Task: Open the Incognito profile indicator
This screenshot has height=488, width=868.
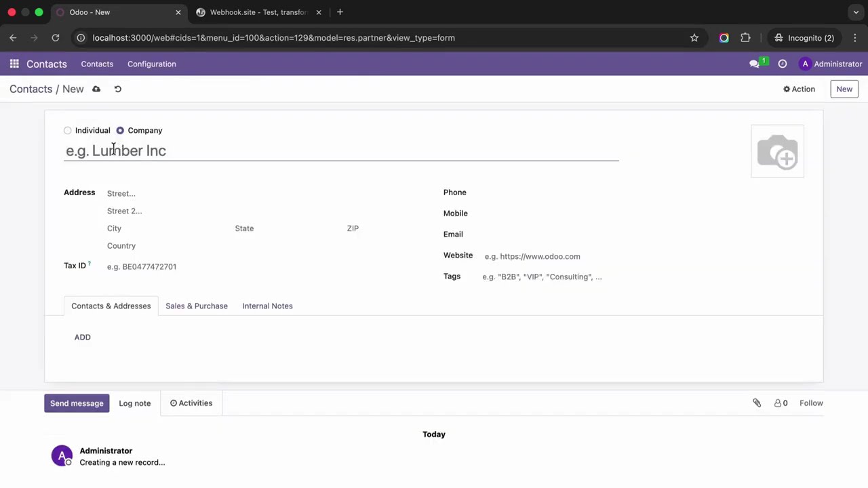Action: (804, 38)
